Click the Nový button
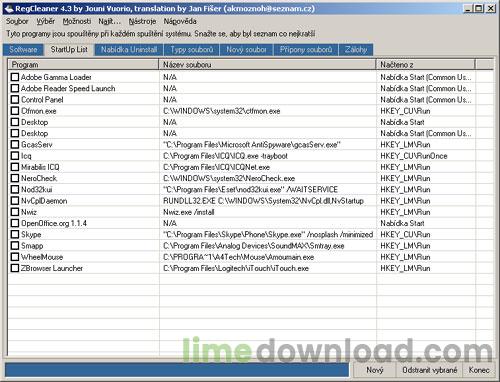The image size is (500, 382). coord(375,370)
